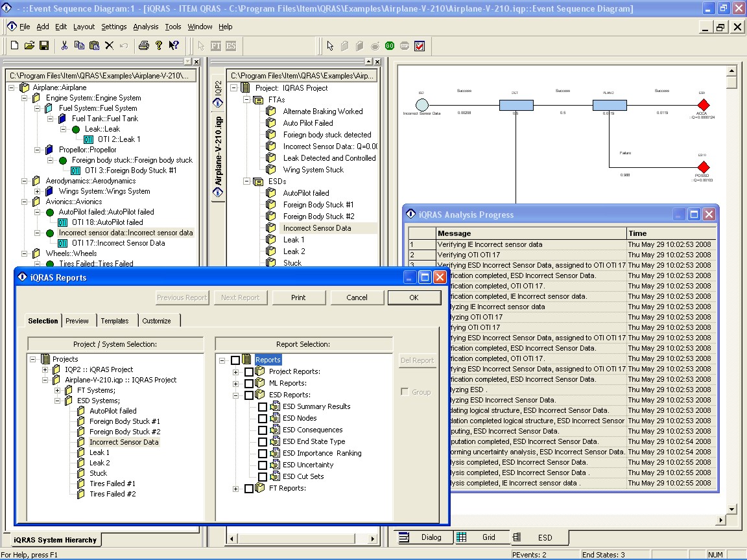This screenshot has width=747, height=560.
Task: Activate the context help arrow-question icon
Action: (x=174, y=46)
